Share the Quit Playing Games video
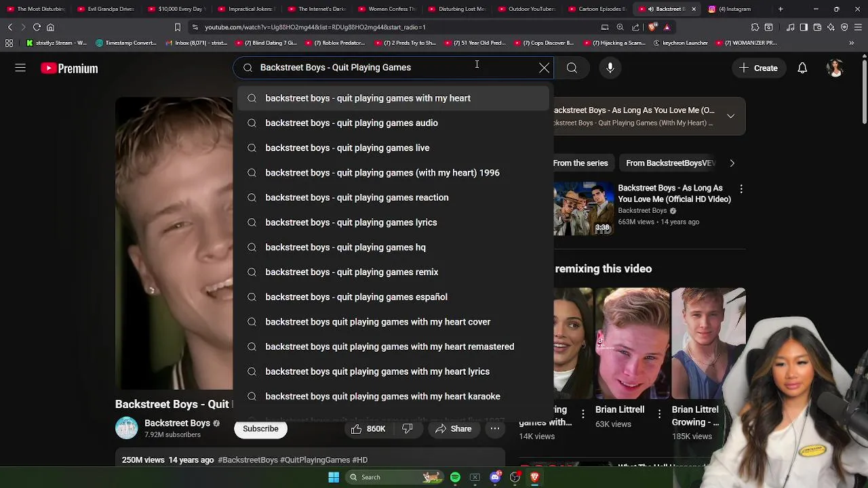The image size is (868, 488). tap(453, 429)
